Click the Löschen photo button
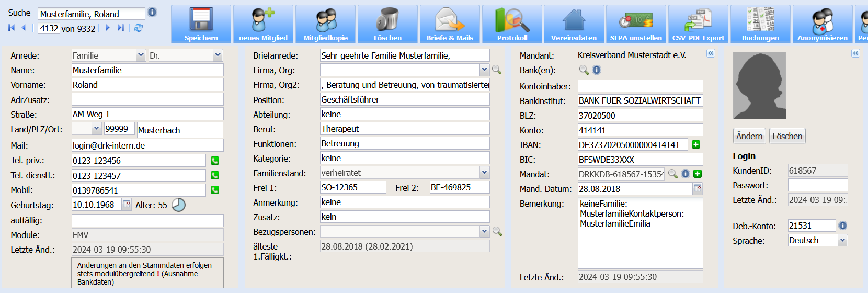This screenshot has height=293, width=868. (x=787, y=136)
